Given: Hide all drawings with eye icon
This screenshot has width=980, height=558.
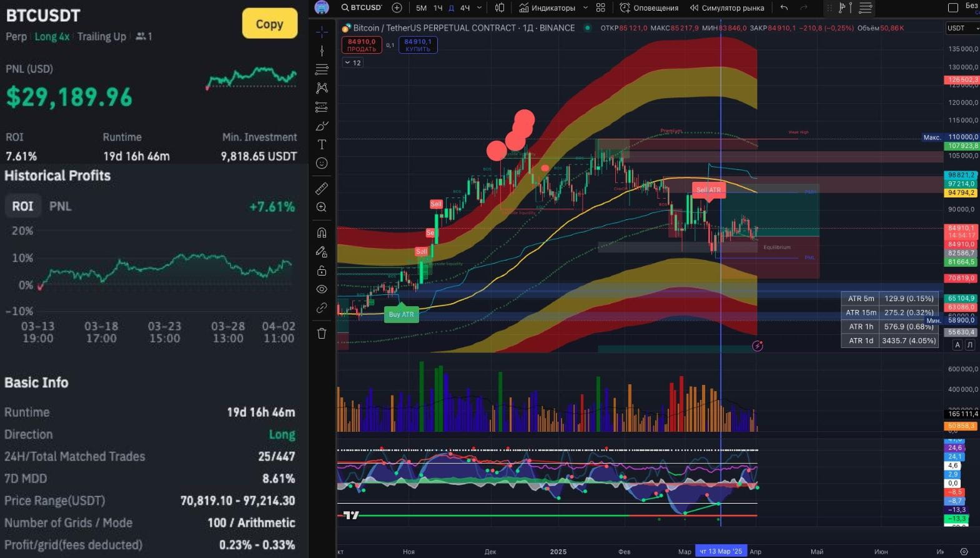Looking at the screenshot, I should tap(322, 289).
